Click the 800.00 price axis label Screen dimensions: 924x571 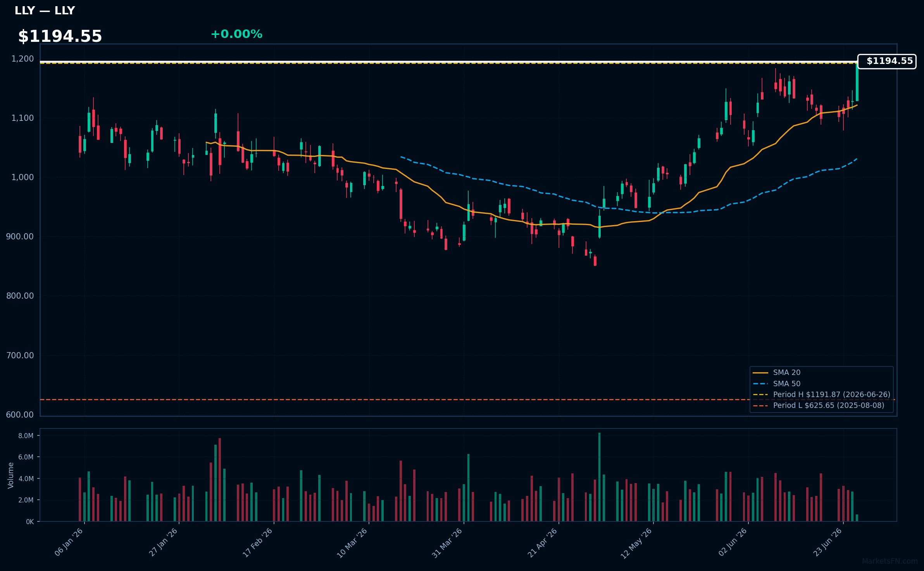20,296
